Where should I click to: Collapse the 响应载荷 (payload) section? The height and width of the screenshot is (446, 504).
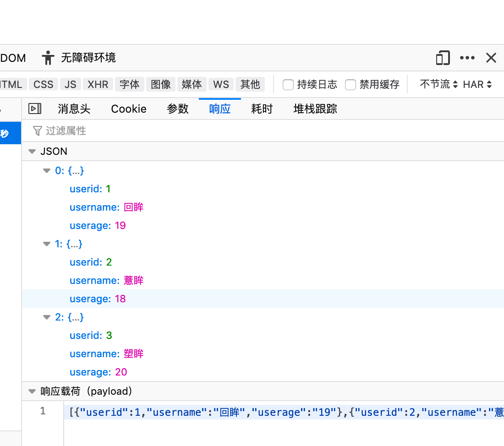point(32,392)
